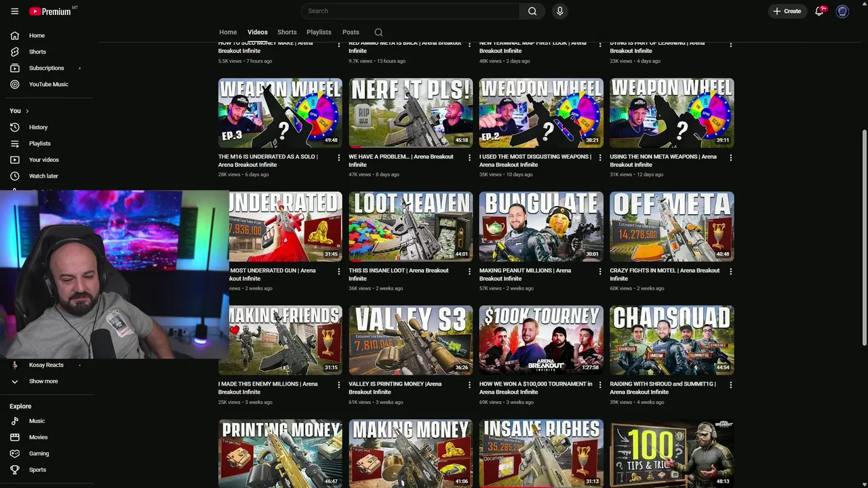This screenshot has width=868, height=488.
Task: Open options for We Have a Problem video
Action: point(469,157)
